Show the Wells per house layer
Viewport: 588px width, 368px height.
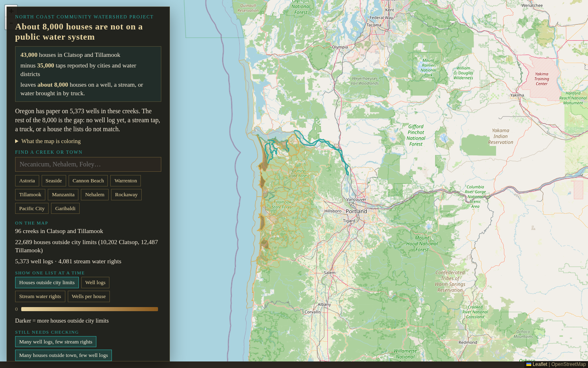point(89,296)
